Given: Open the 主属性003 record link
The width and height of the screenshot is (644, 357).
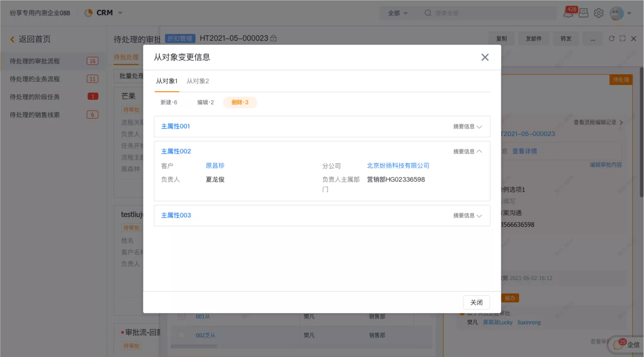Looking at the screenshot, I should [176, 215].
